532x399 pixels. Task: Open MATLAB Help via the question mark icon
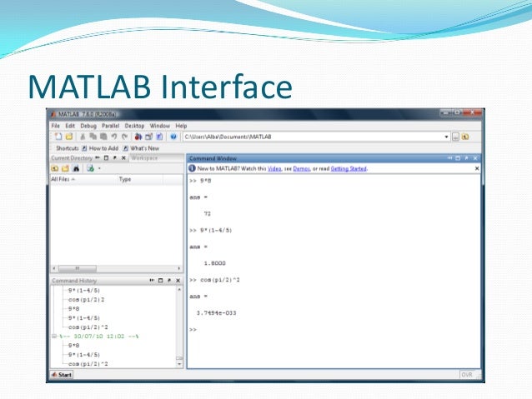(173, 137)
